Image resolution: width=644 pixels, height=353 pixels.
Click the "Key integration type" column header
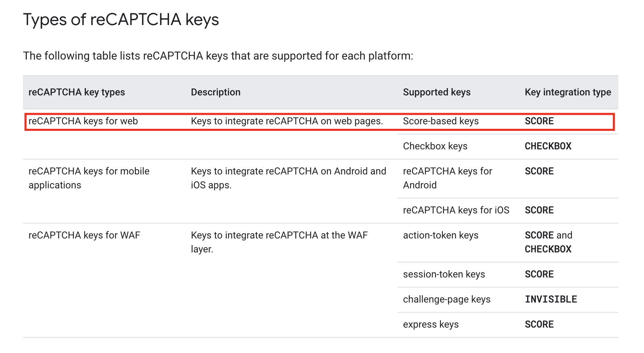pos(567,92)
